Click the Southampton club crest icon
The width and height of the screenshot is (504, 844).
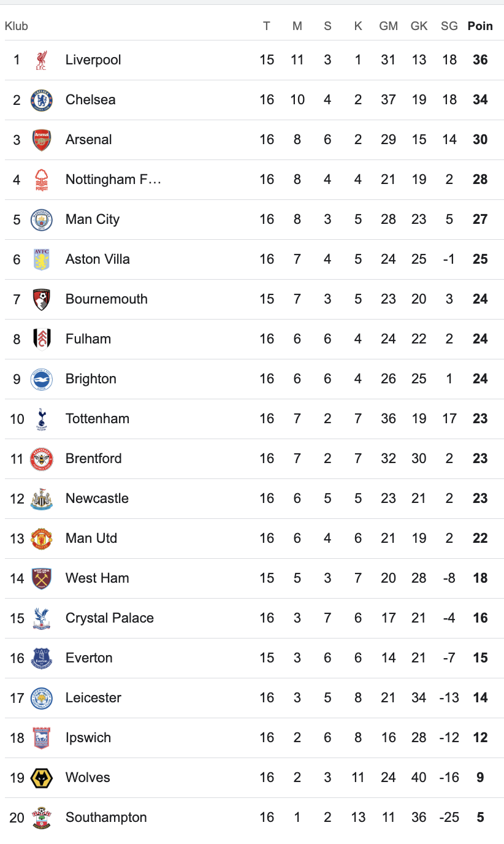[x=41, y=818]
